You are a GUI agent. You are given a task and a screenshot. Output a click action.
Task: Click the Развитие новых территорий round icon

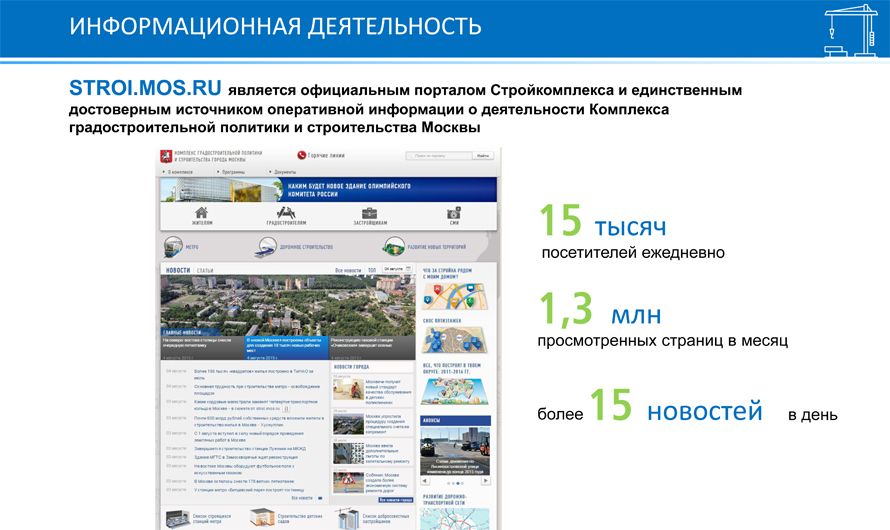point(393,247)
